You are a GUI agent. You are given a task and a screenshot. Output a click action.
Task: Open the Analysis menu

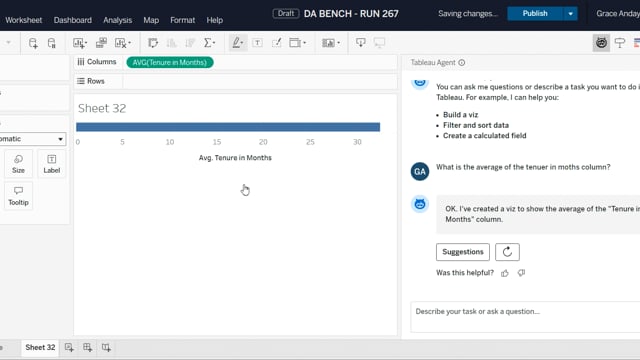[x=118, y=20]
